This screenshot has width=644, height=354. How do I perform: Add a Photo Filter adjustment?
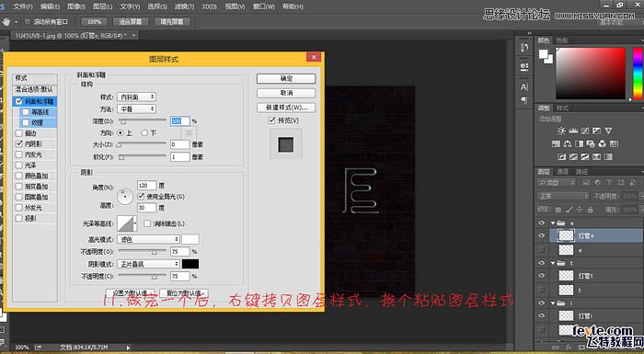(591, 143)
